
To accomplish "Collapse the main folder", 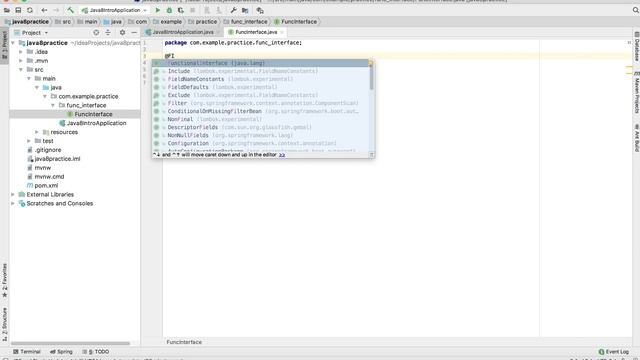I will click(x=29, y=78).
